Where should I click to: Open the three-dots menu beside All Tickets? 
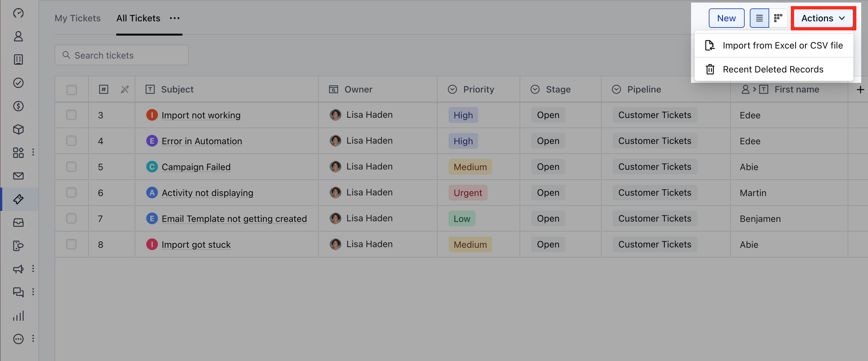(x=175, y=18)
